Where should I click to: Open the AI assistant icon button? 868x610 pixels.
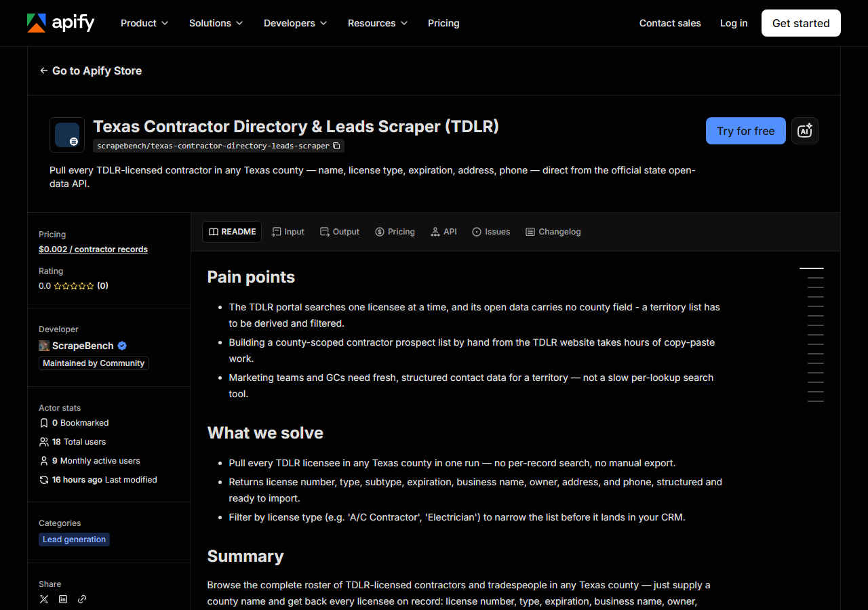pyautogui.click(x=805, y=131)
